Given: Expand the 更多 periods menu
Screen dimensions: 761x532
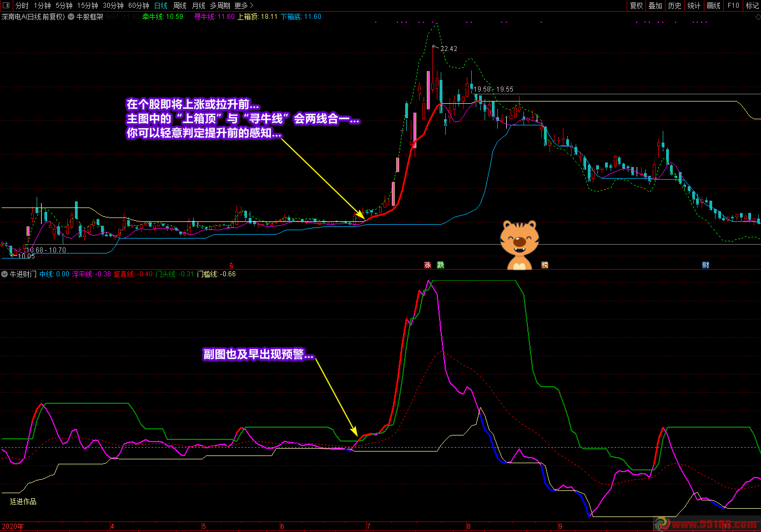Looking at the screenshot, I should click(244, 6).
